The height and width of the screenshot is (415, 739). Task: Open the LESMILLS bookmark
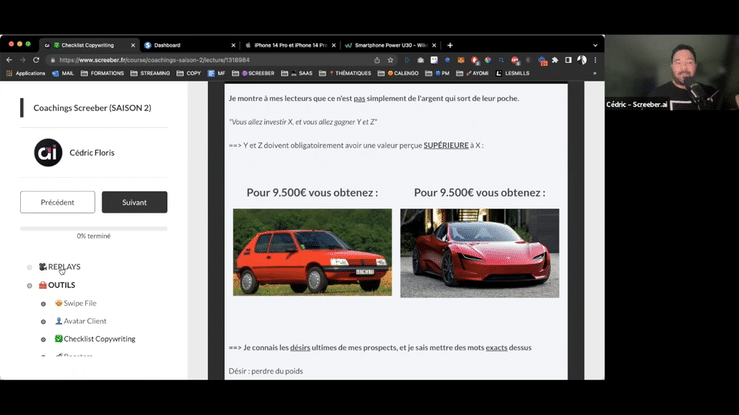(x=512, y=73)
